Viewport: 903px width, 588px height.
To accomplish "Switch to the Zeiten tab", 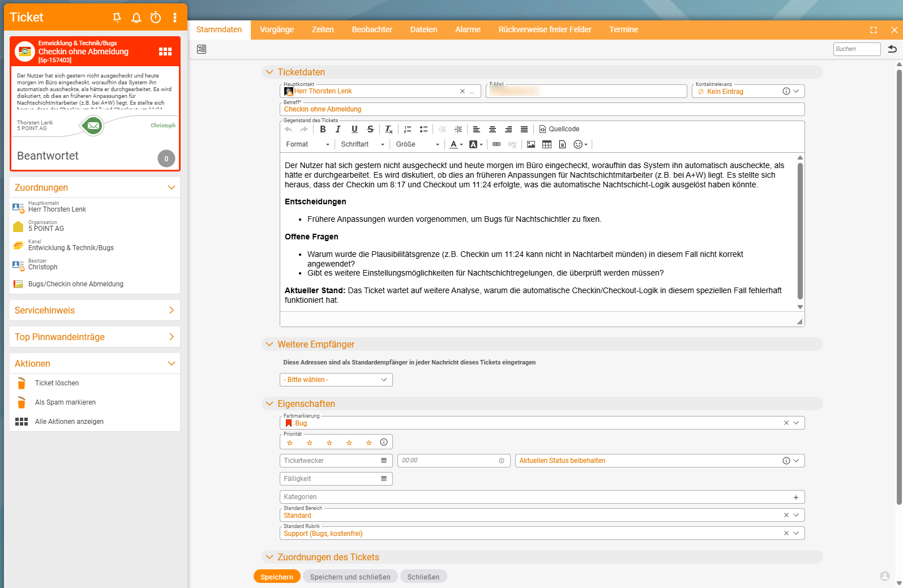I will pos(323,29).
